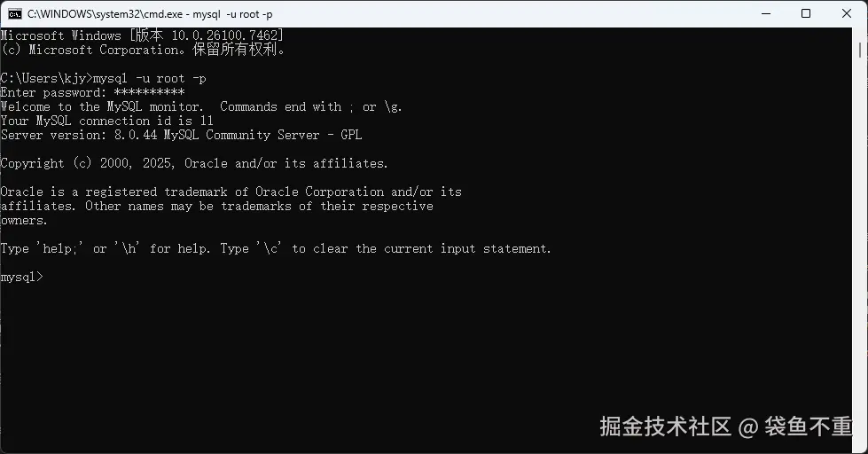Click "Welcome to the MySQL monitor" text
868x454 pixels.
101,107
